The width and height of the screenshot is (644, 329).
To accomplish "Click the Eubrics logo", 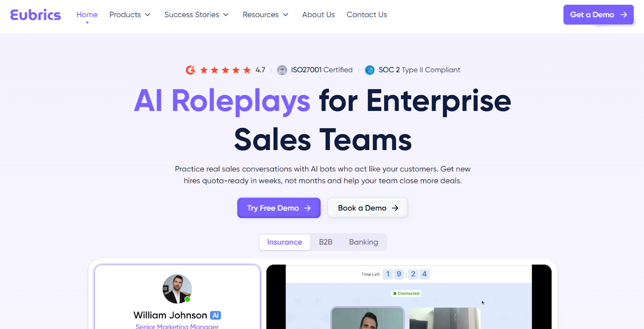I will 35,15.
